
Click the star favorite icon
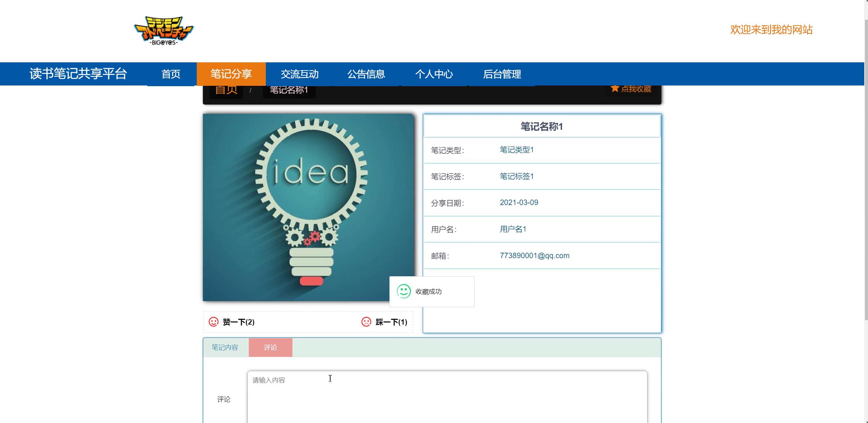pyautogui.click(x=614, y=89)
